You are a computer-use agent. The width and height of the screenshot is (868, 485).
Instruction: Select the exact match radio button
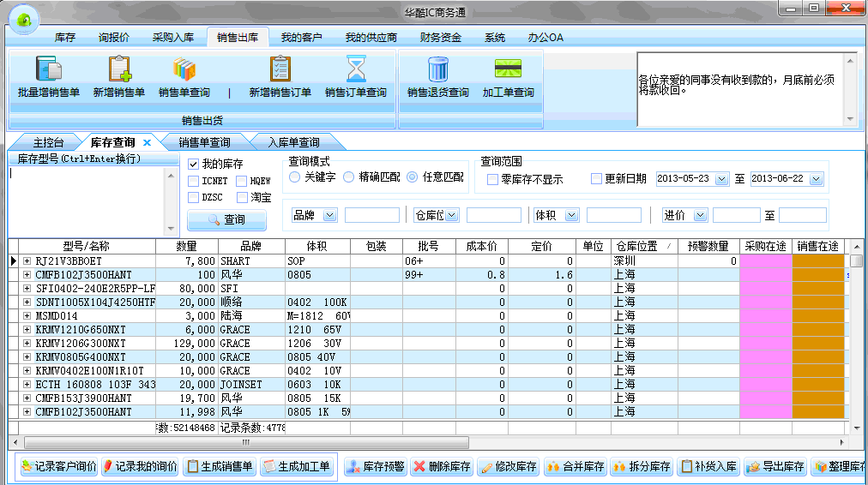click(349, 177)
